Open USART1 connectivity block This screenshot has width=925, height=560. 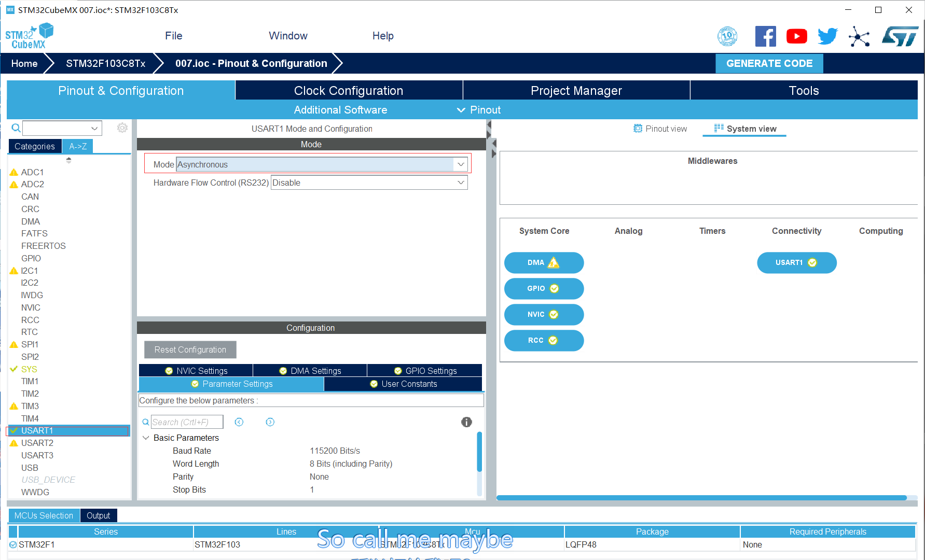point(797,263)
